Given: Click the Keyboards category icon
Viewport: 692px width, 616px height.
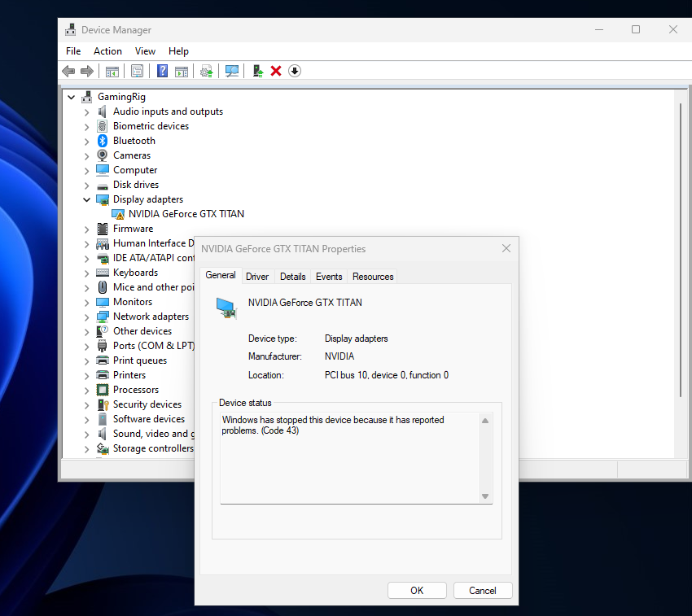Looking at the screenshot, I should tap(103, 273).
